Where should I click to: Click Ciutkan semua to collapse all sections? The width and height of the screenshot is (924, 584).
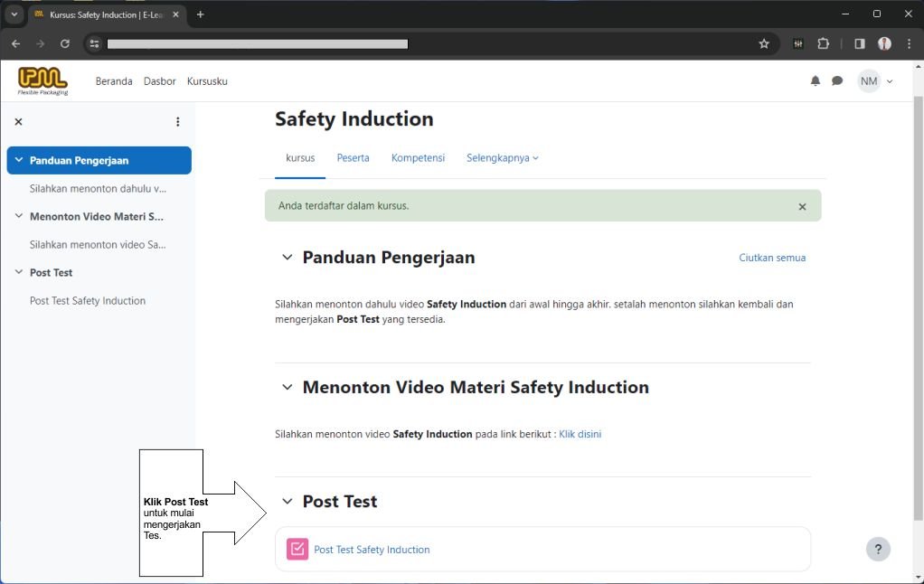pos(771,258)
